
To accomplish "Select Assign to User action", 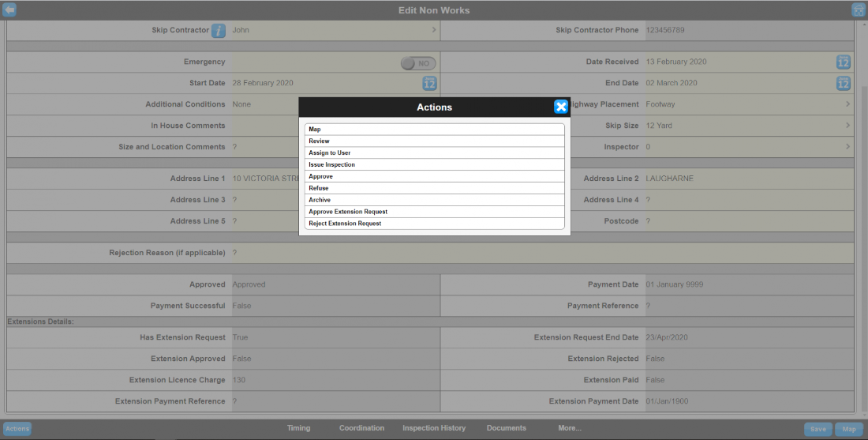I will click(x=434, y=152).
